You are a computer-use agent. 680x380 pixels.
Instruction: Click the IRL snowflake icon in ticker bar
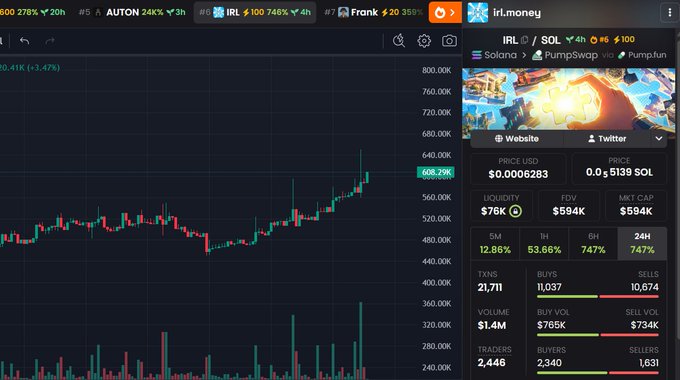219,12
